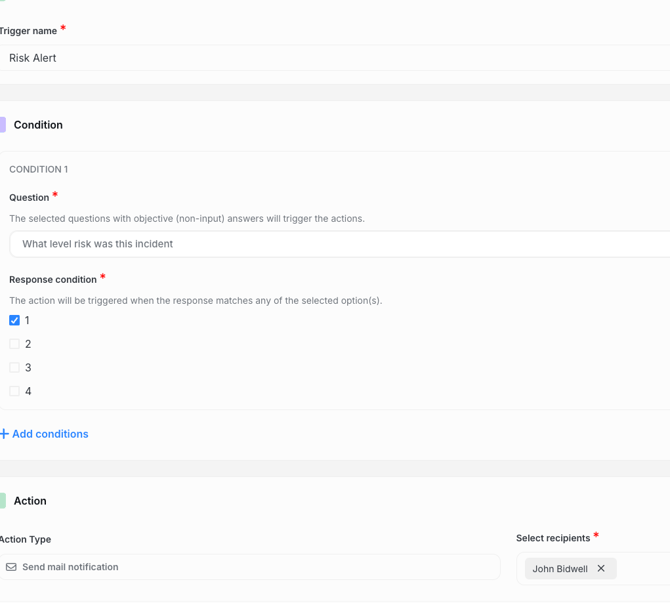
Task: Click the green Action section marker
Action: point(3,501)
